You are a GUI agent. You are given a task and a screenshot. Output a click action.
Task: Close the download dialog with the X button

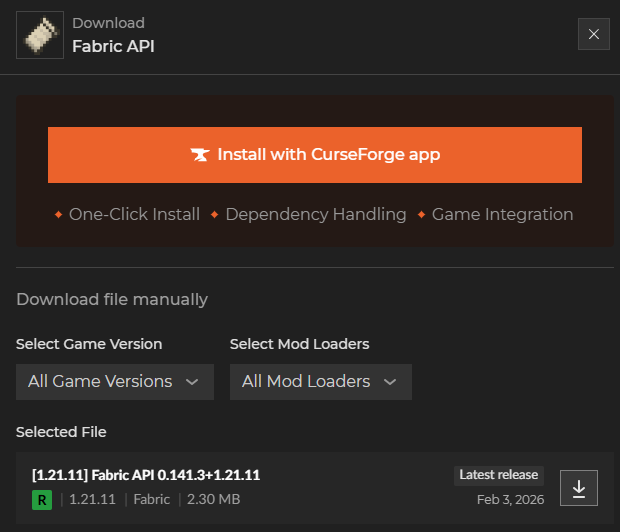(x=594, y=34)
